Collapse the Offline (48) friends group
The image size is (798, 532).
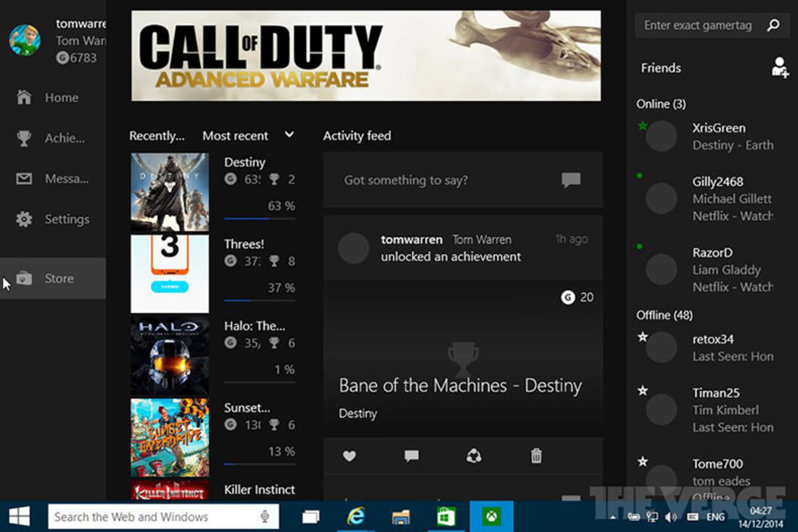point(664,315)
